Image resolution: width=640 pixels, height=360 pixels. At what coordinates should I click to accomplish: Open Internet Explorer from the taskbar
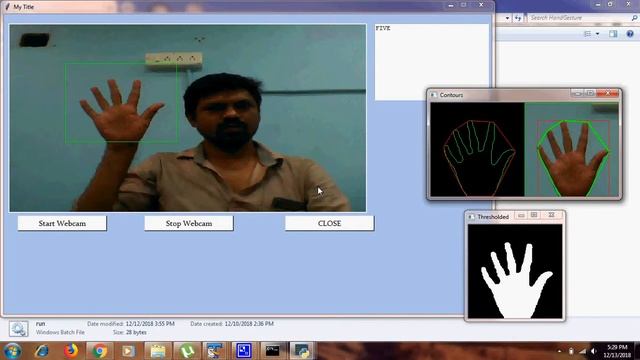coord(42,351)
